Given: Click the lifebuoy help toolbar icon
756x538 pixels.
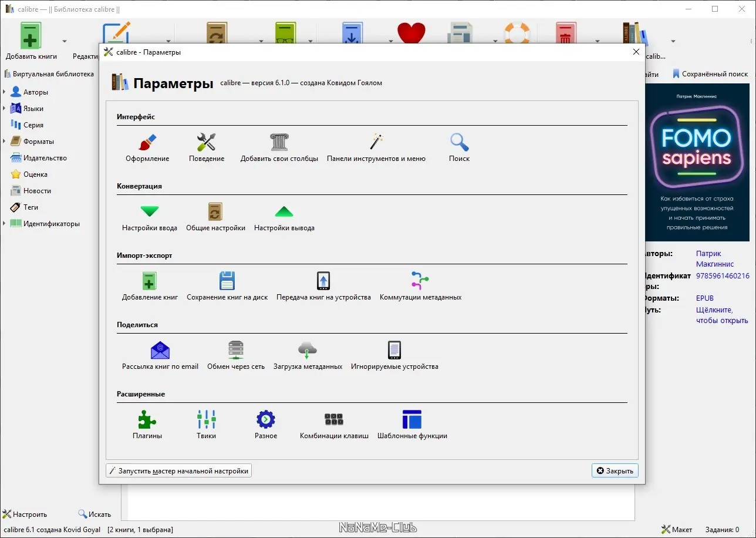Looking at the screenshot, I should tap(517, 33).
